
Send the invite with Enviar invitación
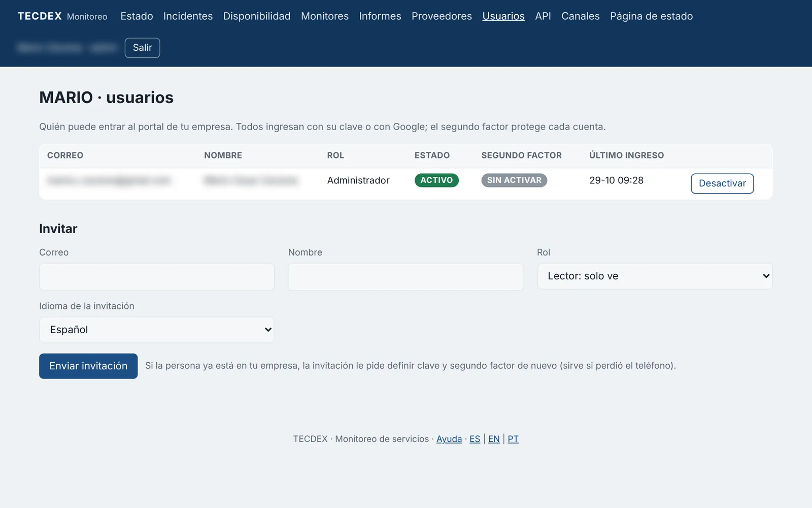pos(88,366)
